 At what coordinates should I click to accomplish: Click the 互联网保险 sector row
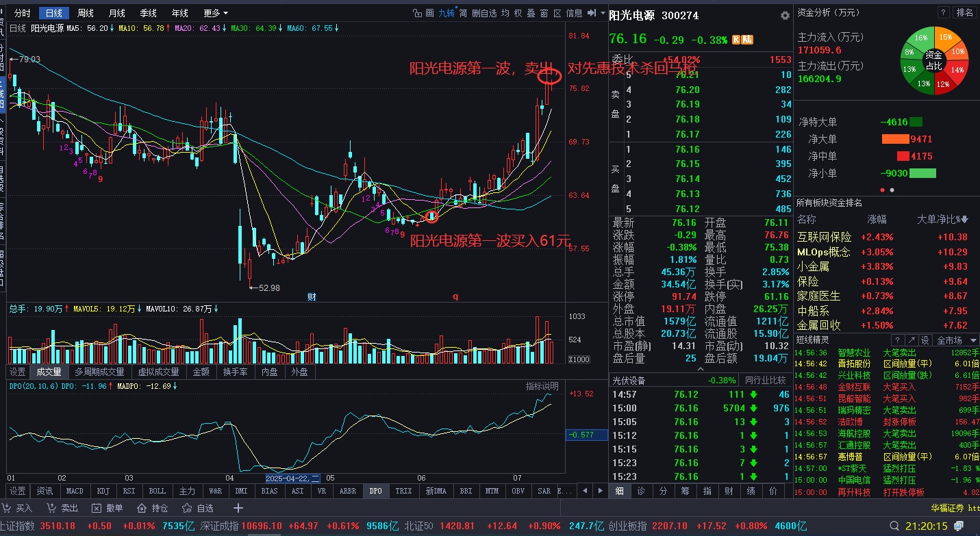tap(886, 237)
